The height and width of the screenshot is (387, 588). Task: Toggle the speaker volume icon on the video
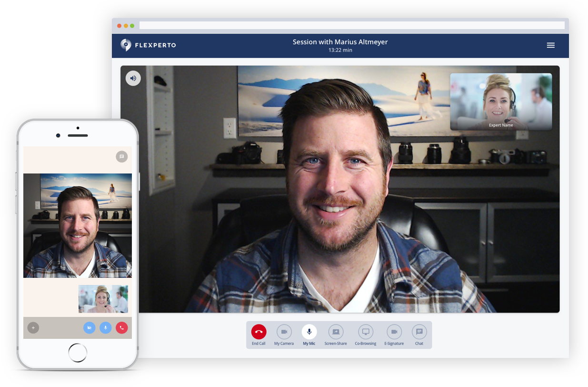133,78
